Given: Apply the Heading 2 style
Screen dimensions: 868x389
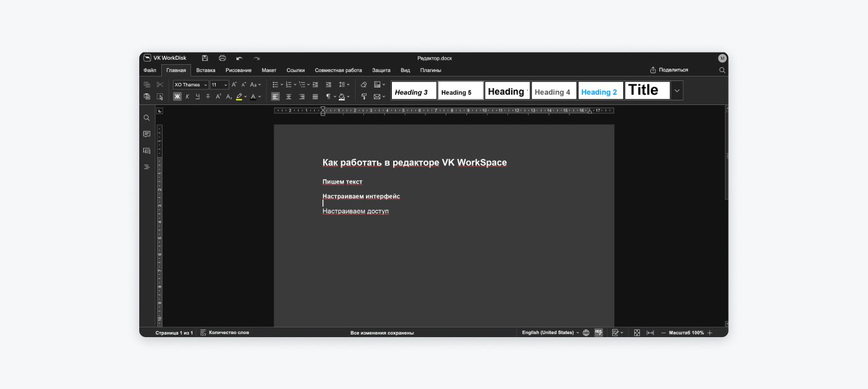Looking at the screenshot, I should coord(600,91).
